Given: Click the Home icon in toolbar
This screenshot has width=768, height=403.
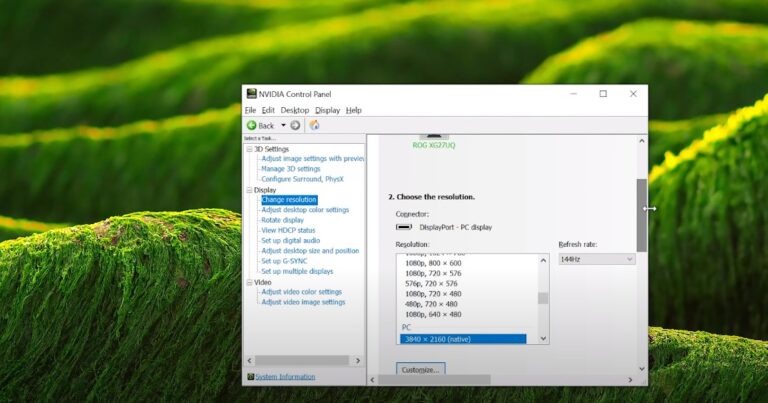Looking at the screenshot, I should click(x=314, y=125).
